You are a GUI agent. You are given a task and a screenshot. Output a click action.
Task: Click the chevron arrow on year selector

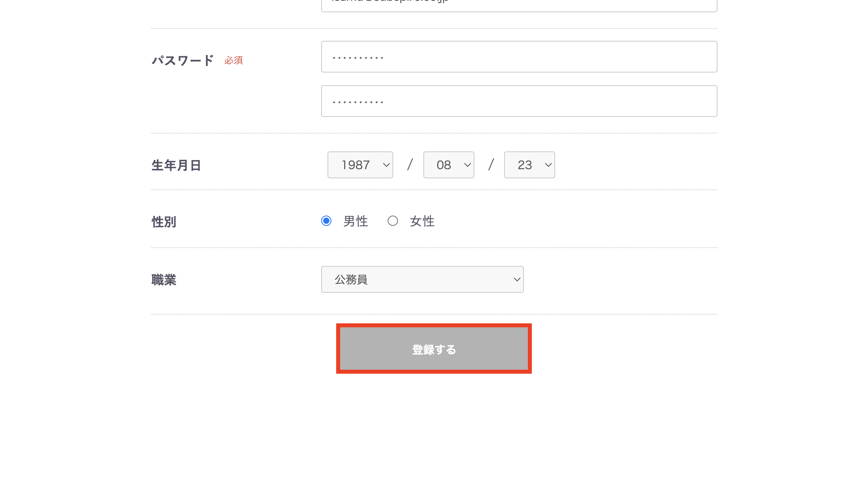coord(386,165)
